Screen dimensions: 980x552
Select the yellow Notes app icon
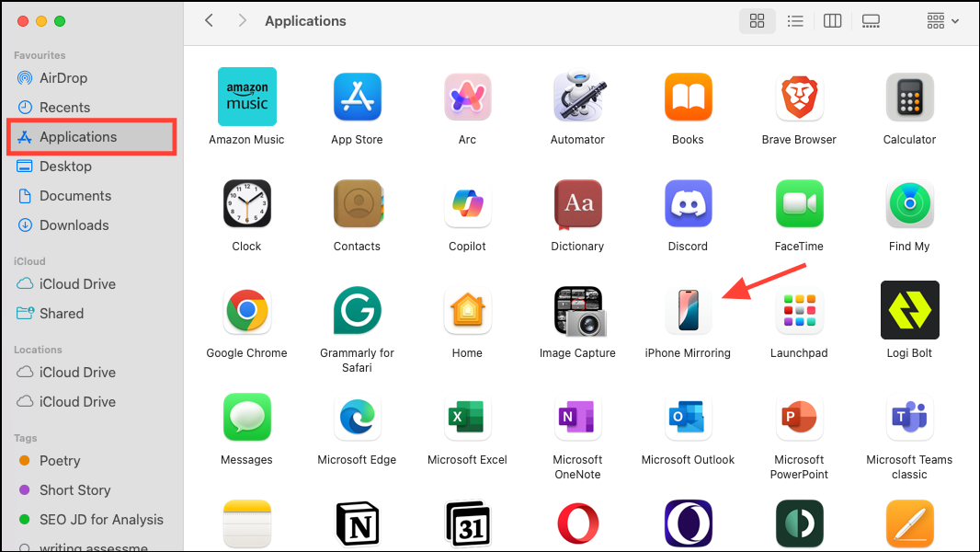pos(247,523)
